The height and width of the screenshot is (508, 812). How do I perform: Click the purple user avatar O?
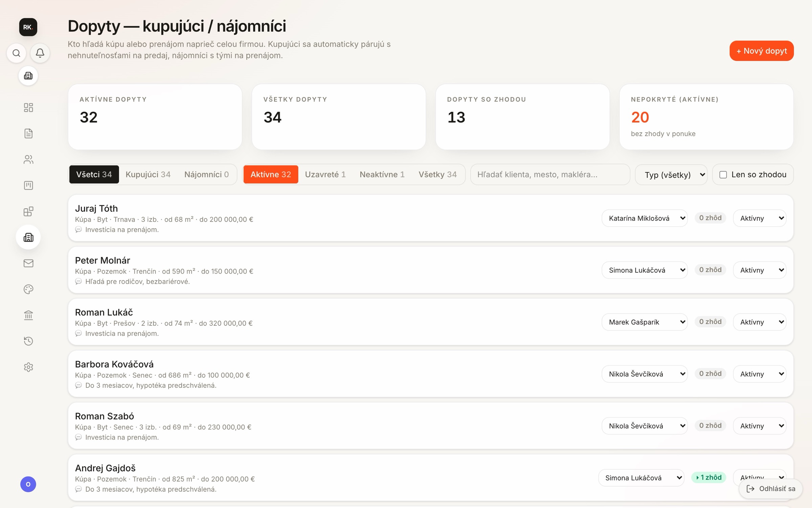(x=28, y=484)
